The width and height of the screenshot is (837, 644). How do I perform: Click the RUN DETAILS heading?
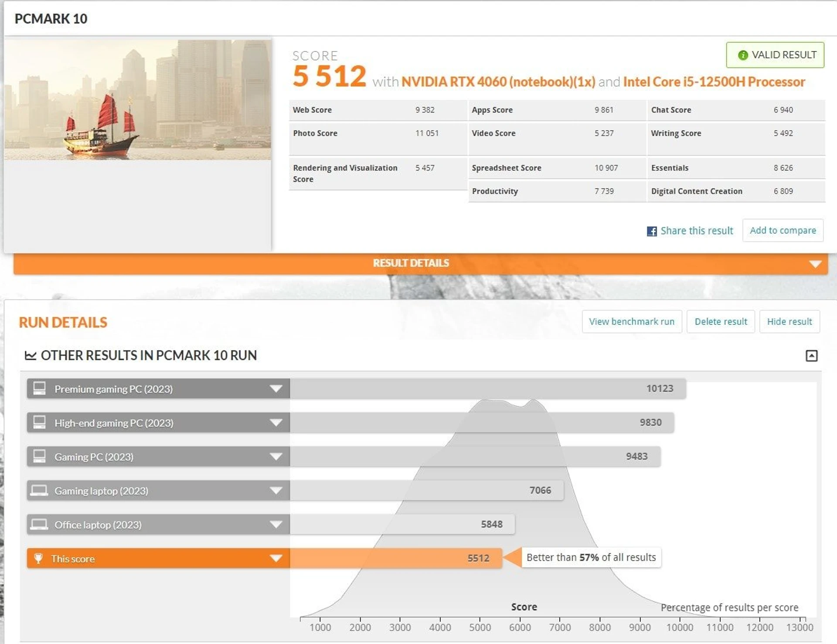click(63, 322)
